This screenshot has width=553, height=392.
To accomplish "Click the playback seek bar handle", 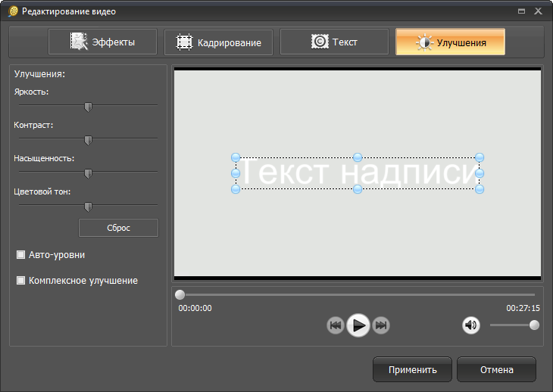I will [x=180, y=294].
